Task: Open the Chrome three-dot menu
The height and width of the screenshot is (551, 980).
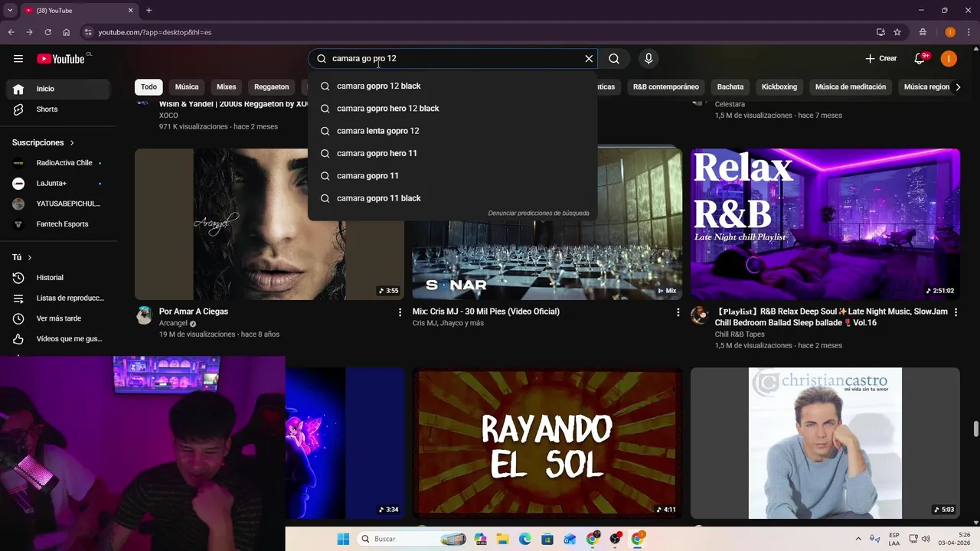Action: click(969, 32)
